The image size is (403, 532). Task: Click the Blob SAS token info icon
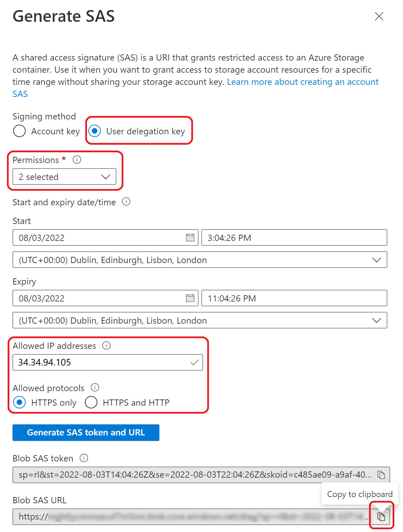[x=84, y=458]
